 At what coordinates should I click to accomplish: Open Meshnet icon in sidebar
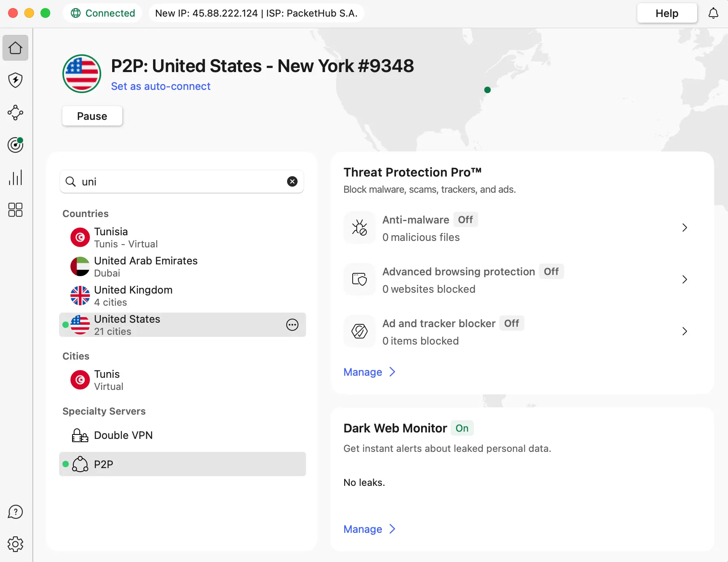(x=15, y=113)
